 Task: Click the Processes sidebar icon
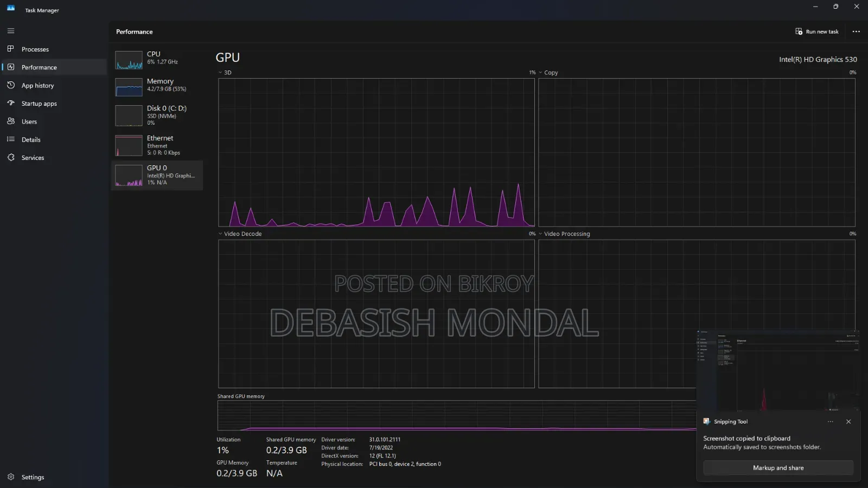pos(11,49)
